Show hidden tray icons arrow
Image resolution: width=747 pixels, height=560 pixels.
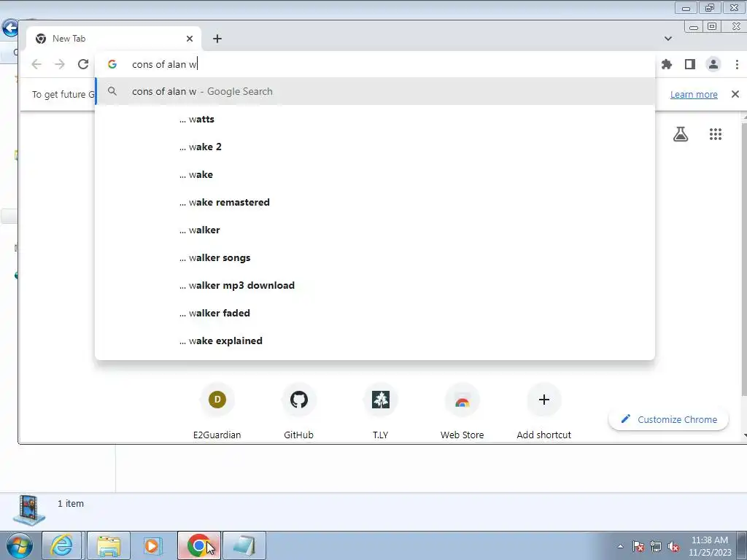tap(620, 546)
